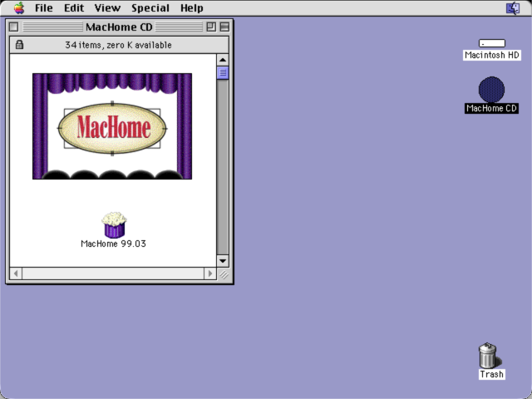Open the File menu
Image resolution: width=532 pixels, height=399 pixels.
tap(44, 7)
